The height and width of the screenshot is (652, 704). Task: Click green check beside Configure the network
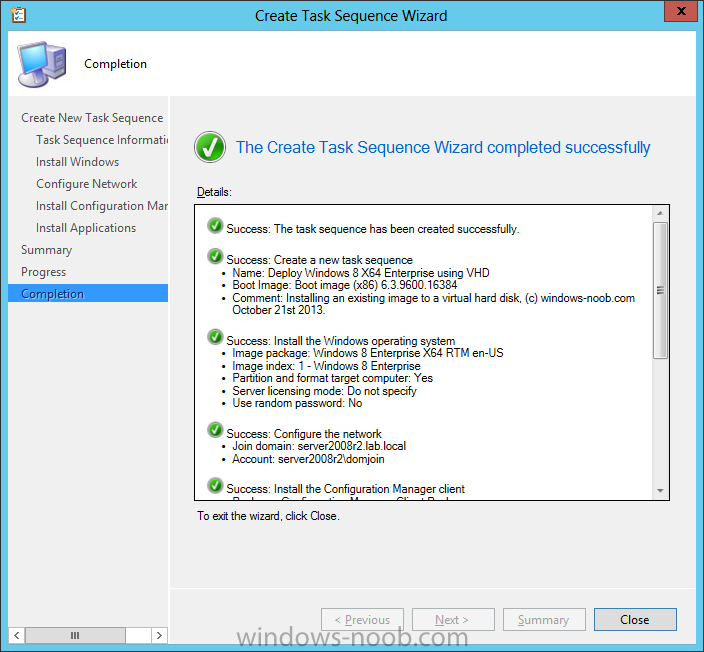point(215,430)
